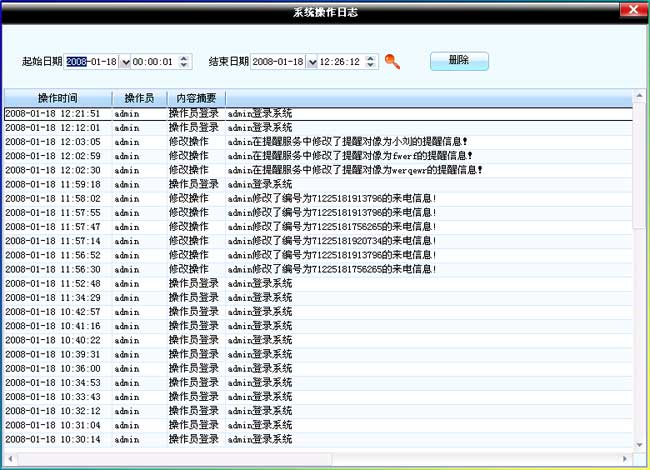The image size is (650, 470).
Task: Click the end time field showing 12:26:12
Action: pos(342,62)
